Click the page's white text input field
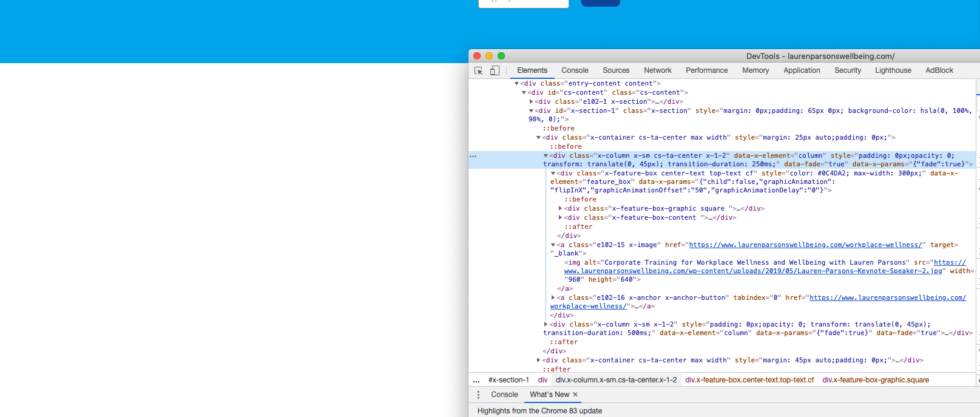Viewport: 980px width, 417px height. click(524, 4)
